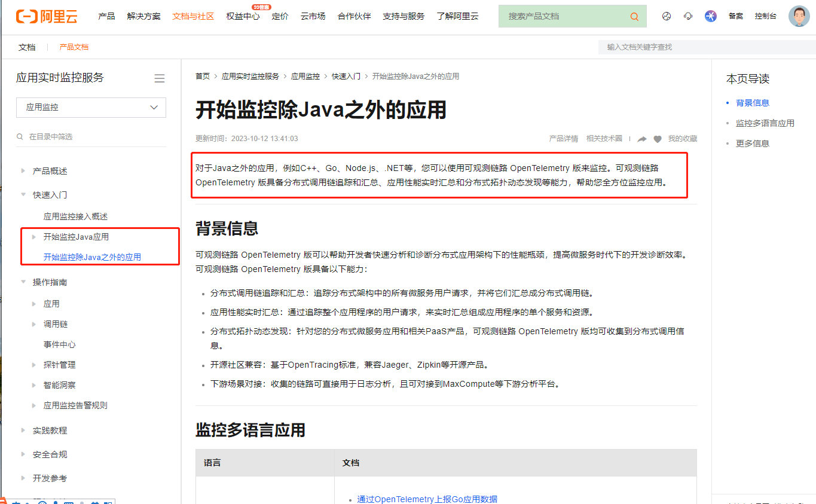Click the 语言 table column header
Screen dimensions: 816x504
click(x=212, y=463)
